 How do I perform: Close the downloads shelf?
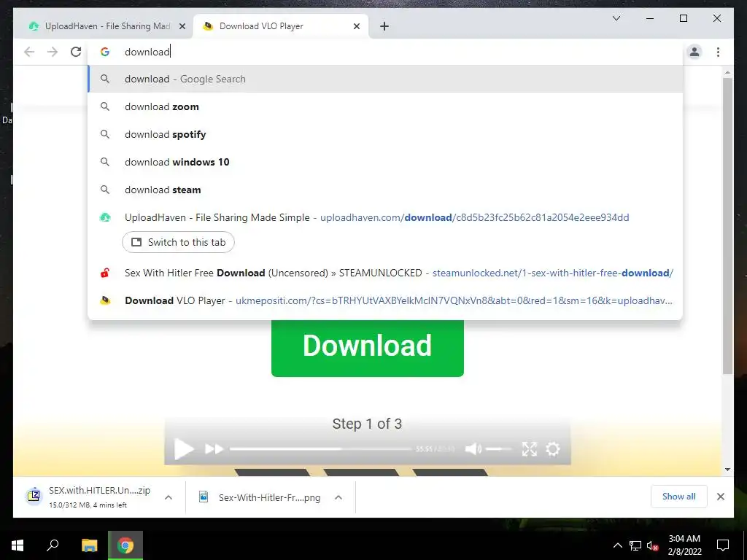pos(720,497)
